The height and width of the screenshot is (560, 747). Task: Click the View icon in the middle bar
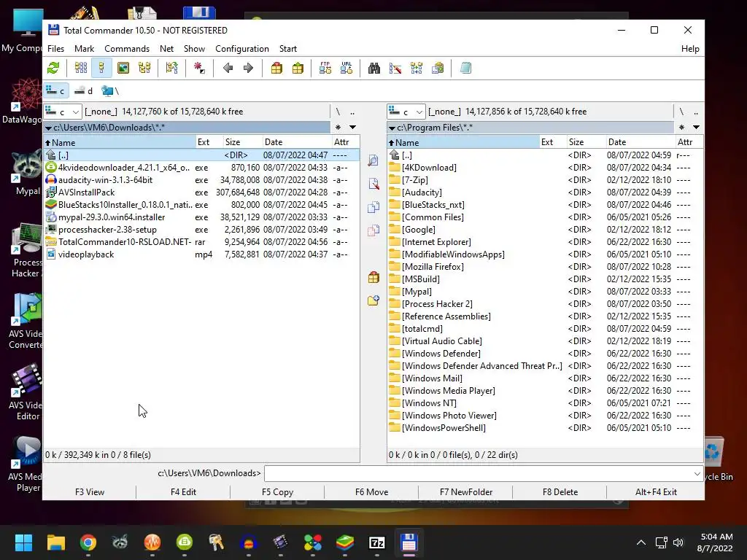click(373, 160)
